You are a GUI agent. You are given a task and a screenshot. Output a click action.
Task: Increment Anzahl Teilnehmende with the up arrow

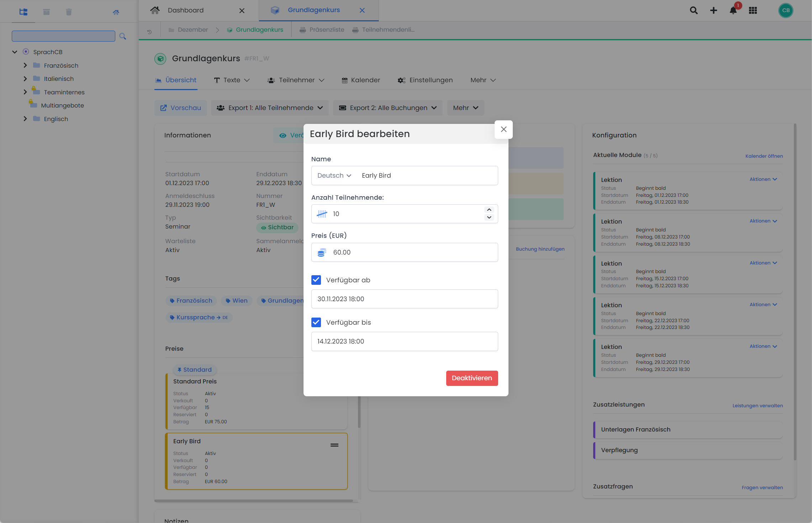coord(489,210)
